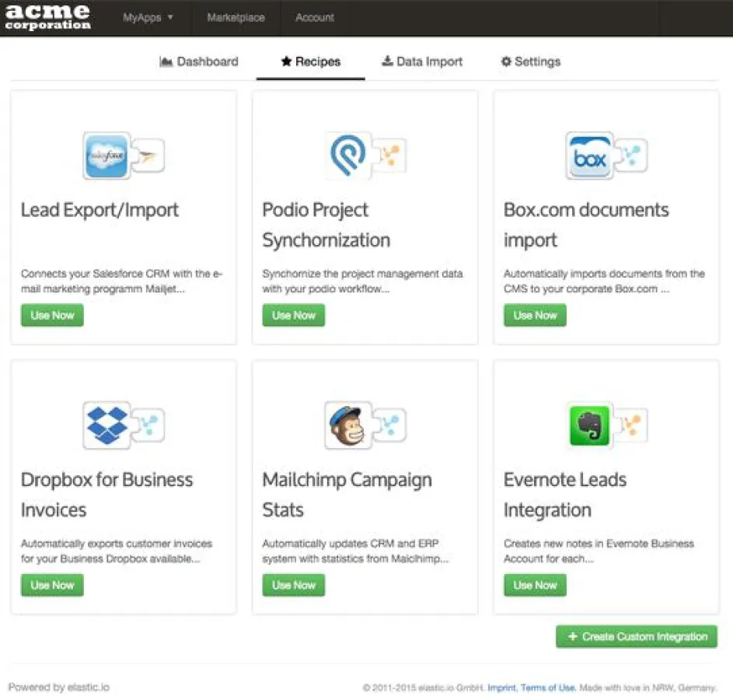Select the Podio app icon
The height and width of the screenshot is (700, 733).
pyautogui.click(x=347, y=156)
